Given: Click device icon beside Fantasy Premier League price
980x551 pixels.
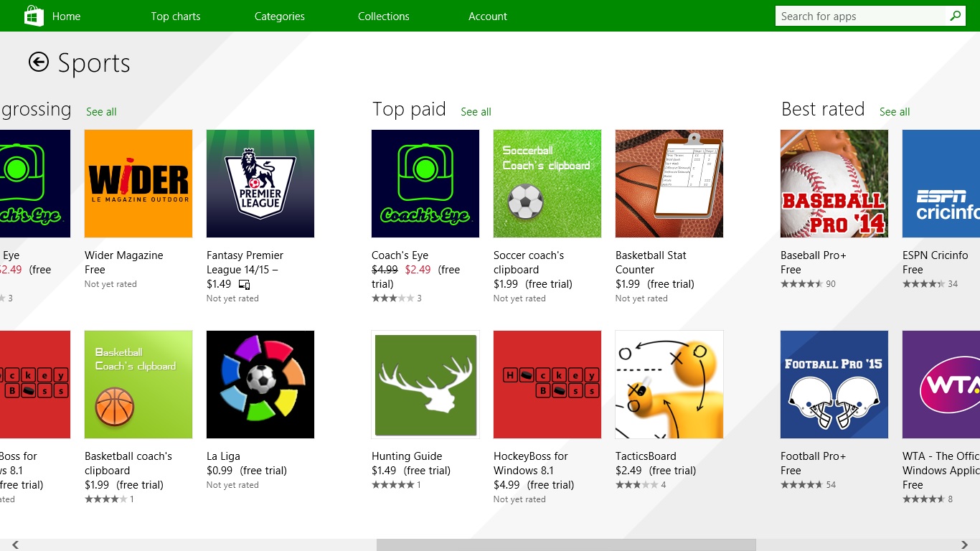Looking at the screenshot, I should tap(244, 285).
